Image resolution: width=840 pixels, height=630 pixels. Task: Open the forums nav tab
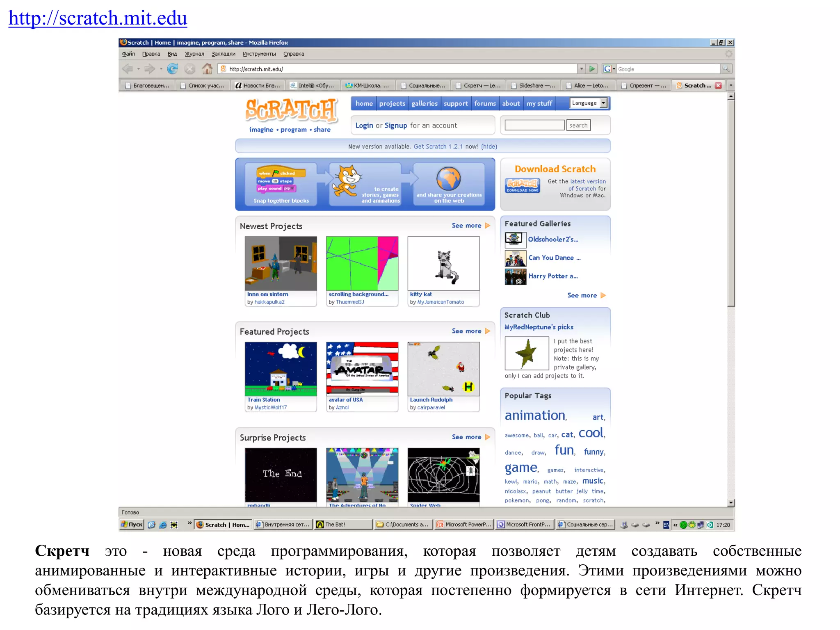click(485, 103)
